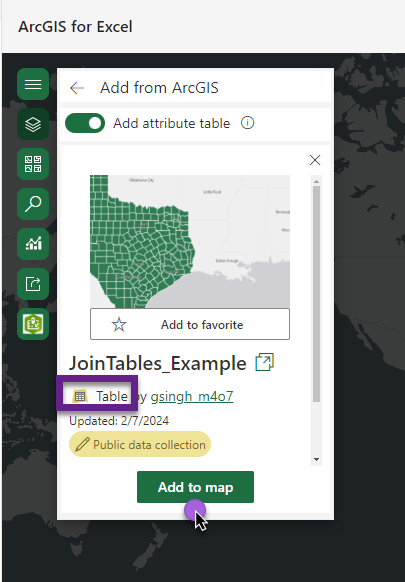Go back from Add from ArcGIS

coord(77,88)
